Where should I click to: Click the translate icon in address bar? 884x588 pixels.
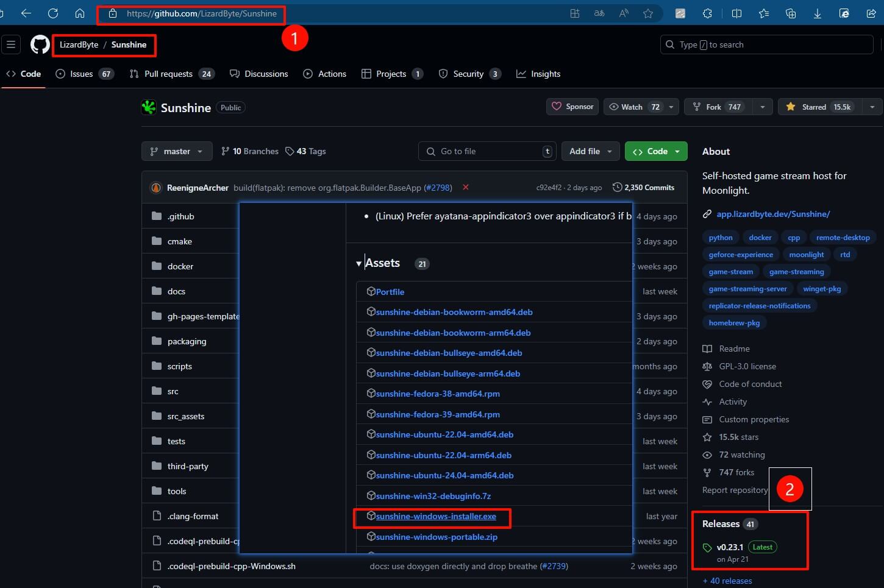pyautogui.click(x=599, y=13)
